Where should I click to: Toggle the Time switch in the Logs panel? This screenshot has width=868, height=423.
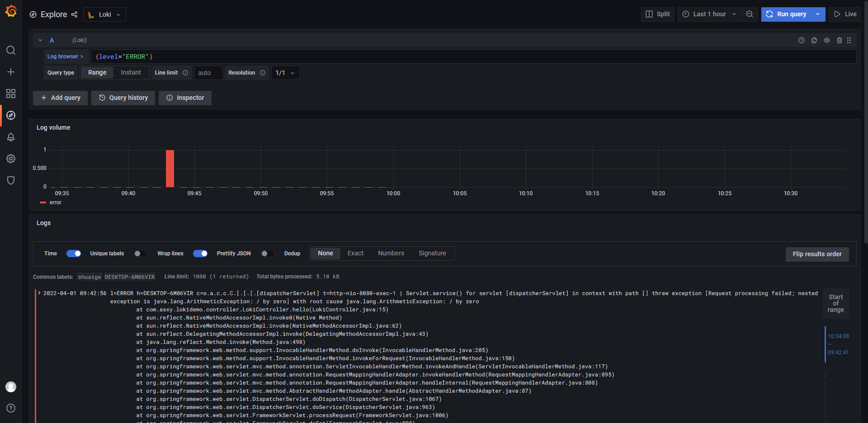[74, 254]
